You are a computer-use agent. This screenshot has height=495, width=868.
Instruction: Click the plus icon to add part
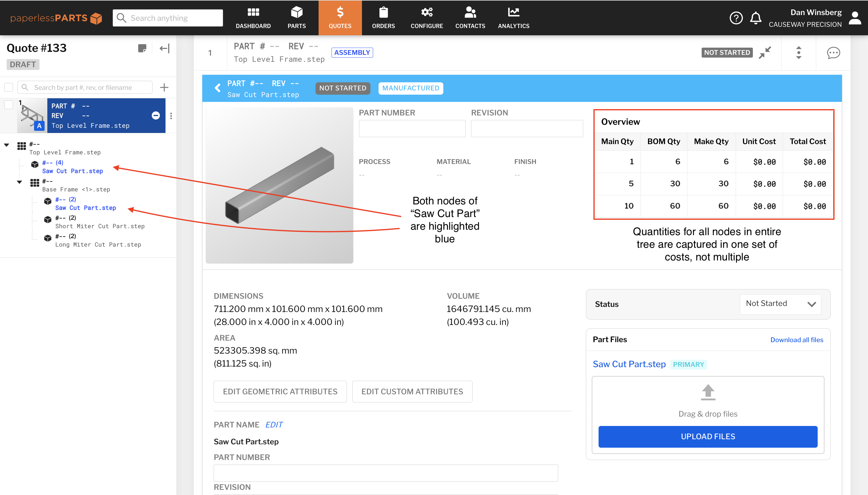pyautogui.click(x=164, y=87)
